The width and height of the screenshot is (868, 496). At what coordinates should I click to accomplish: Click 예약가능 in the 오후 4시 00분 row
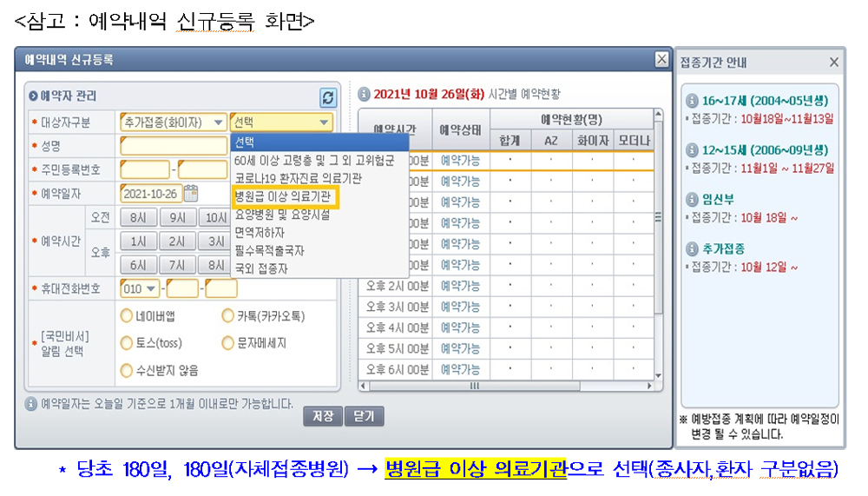(460, 328)
